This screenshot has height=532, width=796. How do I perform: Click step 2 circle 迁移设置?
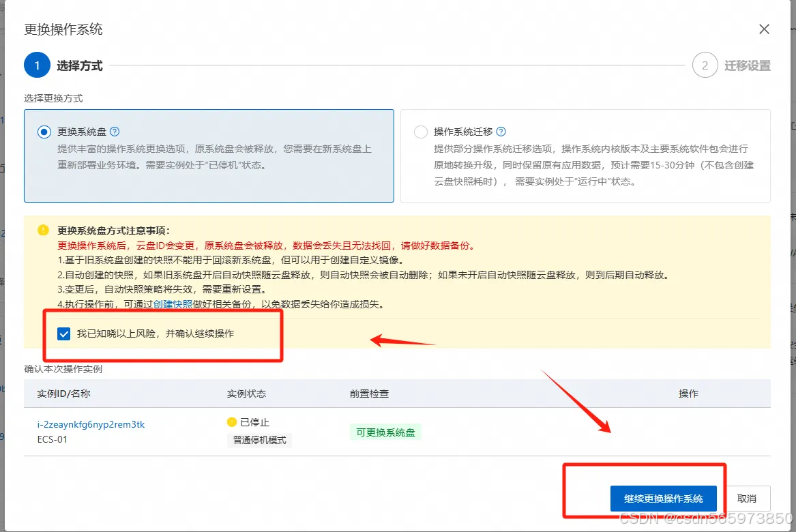(x=705, y=65)
